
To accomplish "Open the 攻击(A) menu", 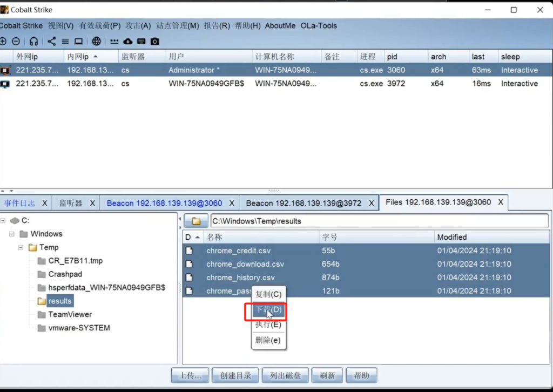I will pos(138,26).
